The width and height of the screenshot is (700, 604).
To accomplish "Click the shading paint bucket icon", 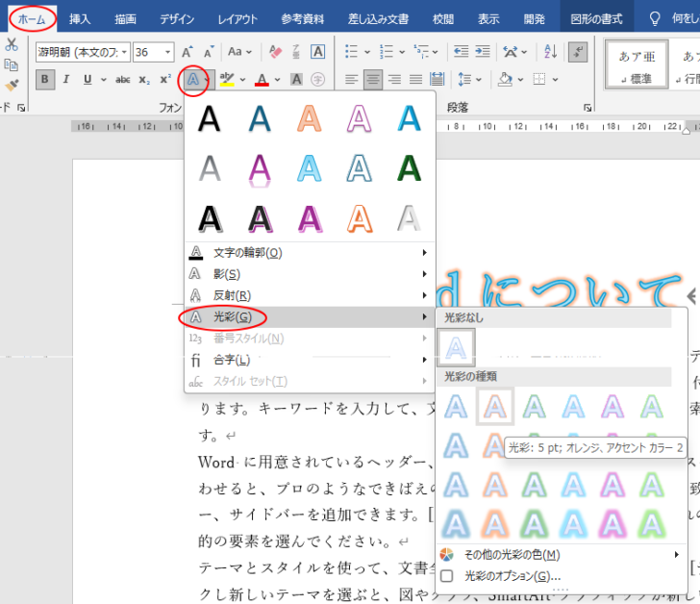I will (x=506, y=80).
